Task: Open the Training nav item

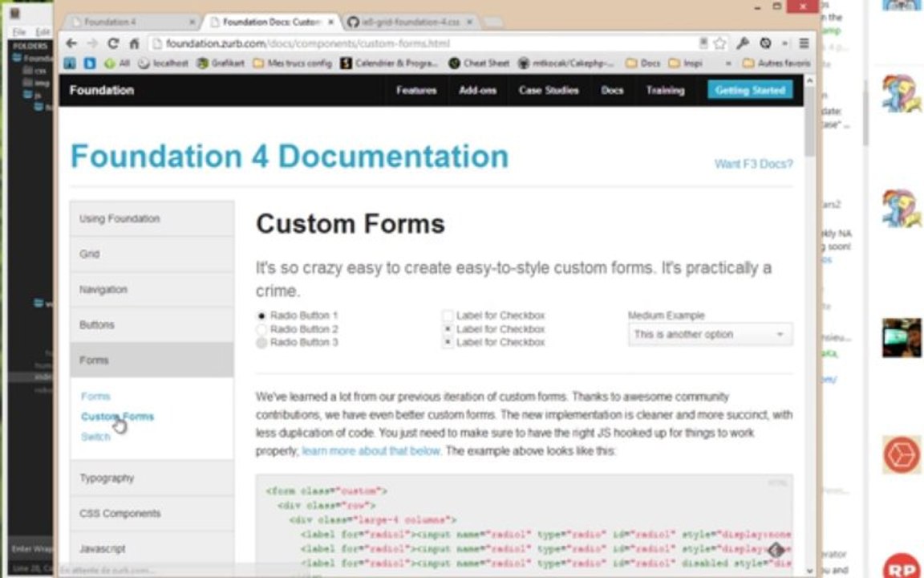Action: coord(665,90)
